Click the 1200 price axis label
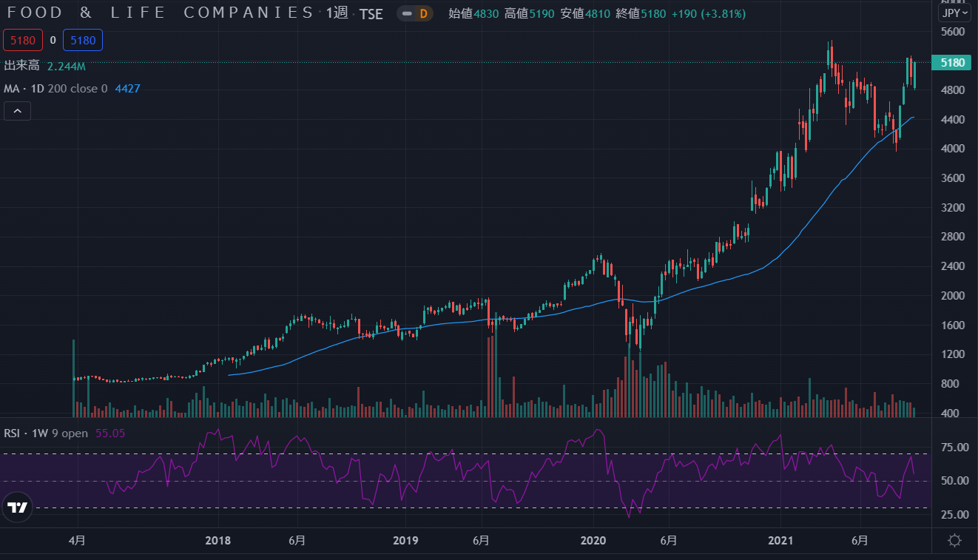 click(953, 354)
